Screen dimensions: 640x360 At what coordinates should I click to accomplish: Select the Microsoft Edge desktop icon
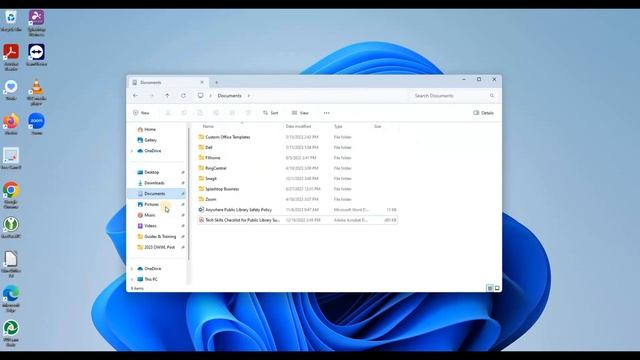pyautogui.click(x=11, y=299)
